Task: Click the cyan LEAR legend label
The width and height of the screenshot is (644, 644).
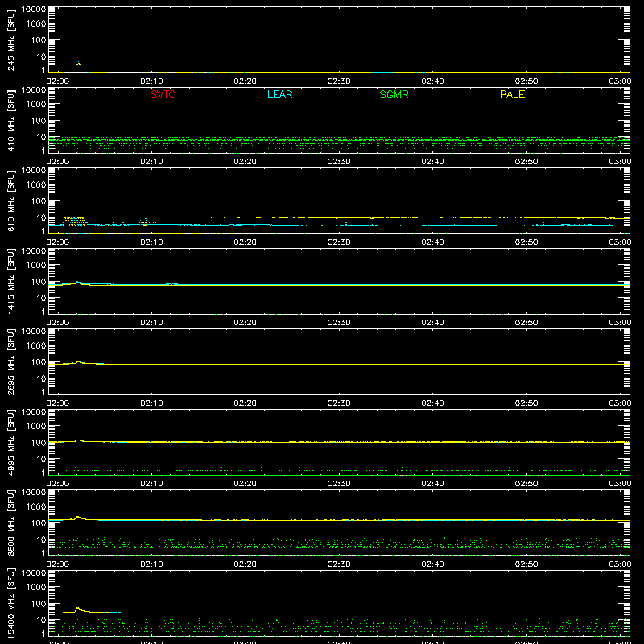Action: (x=279, y=94)
